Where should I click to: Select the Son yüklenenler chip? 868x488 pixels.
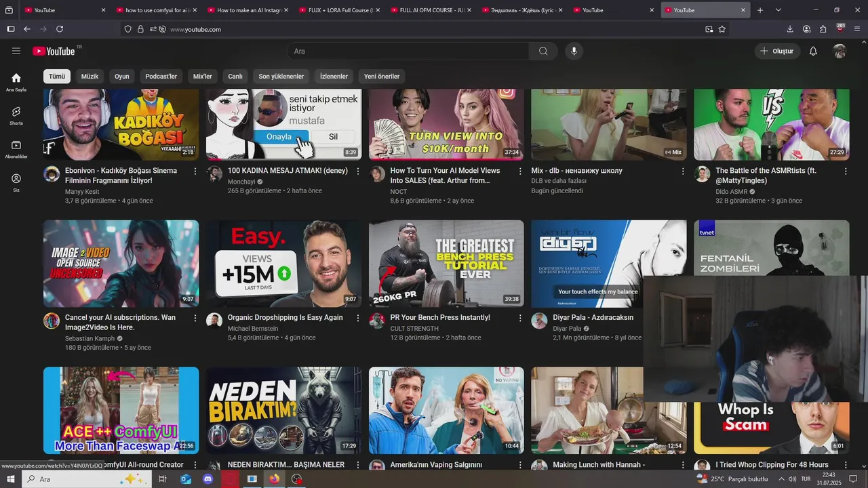point(281,77)
